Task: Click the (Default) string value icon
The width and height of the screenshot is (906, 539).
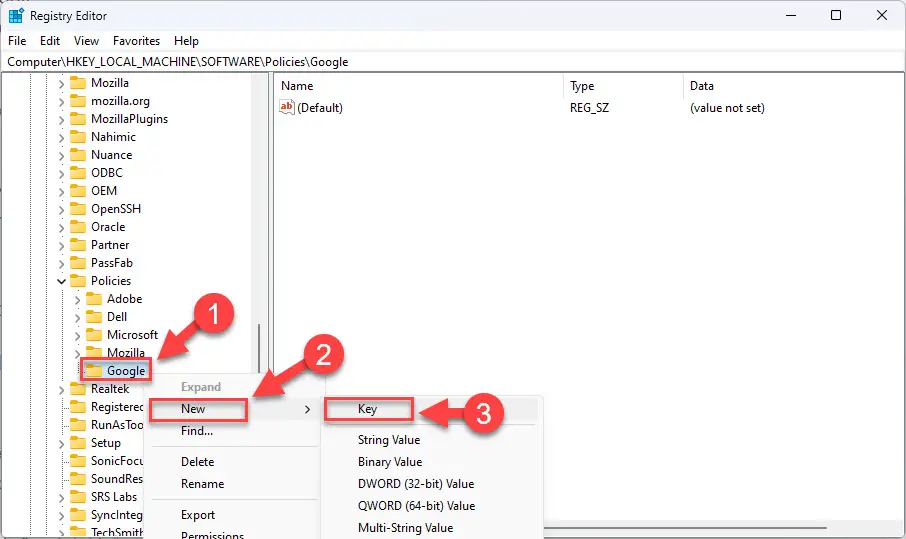Action: [x=287, y=107]
